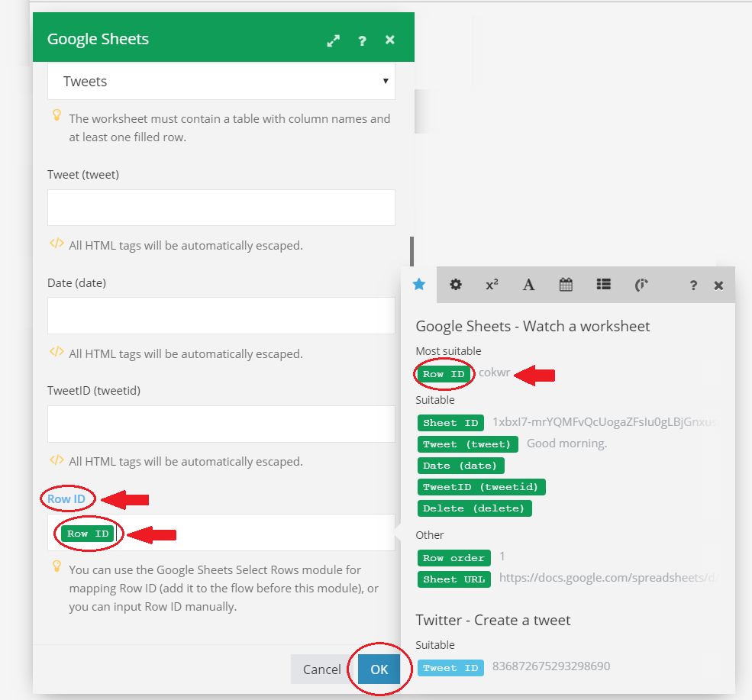Image resolution: width=752 pixels, height=700 pixels.
Task: Click the Tweet (tweet) field label
Action: 83,175
